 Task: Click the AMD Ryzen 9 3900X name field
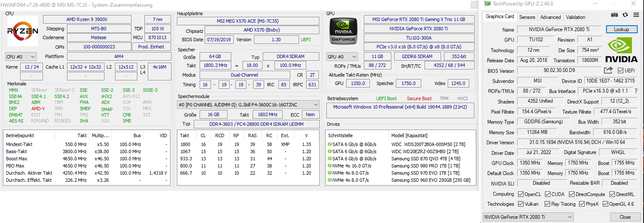(x=87, y=19)
